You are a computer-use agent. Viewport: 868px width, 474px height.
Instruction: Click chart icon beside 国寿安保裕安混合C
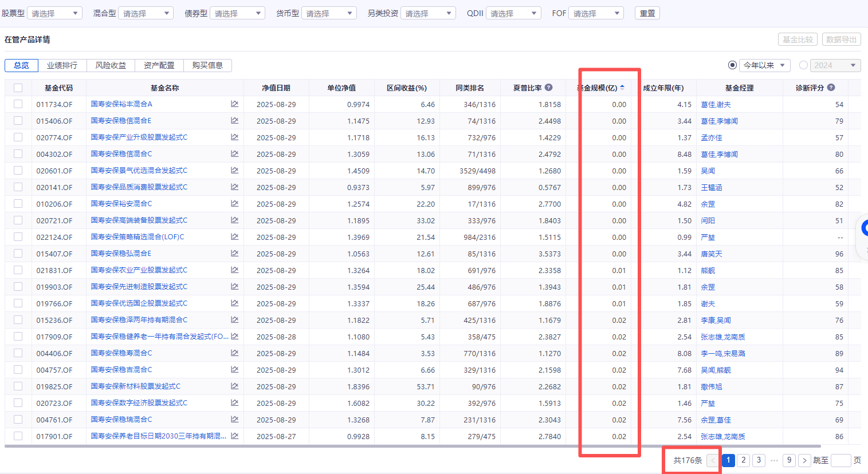[234, 204]
